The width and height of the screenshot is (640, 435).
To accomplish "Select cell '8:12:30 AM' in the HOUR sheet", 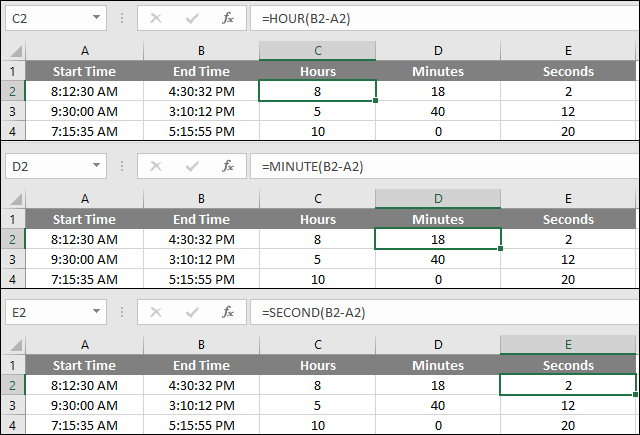I will [84, 91].
